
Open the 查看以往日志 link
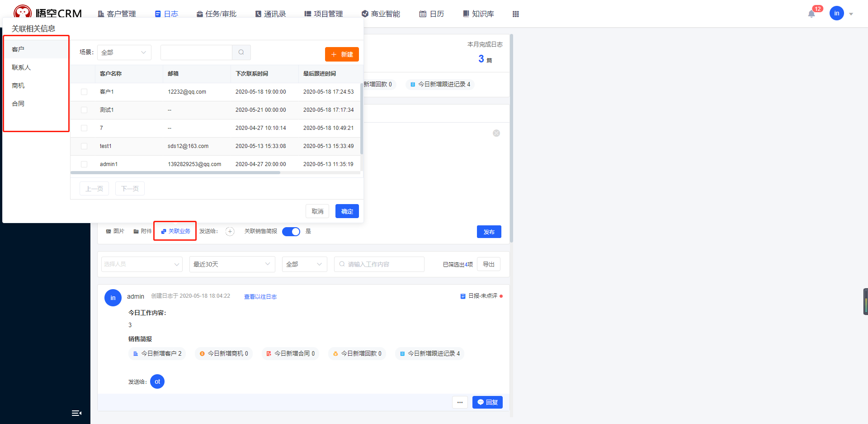[x=260, y=297]
